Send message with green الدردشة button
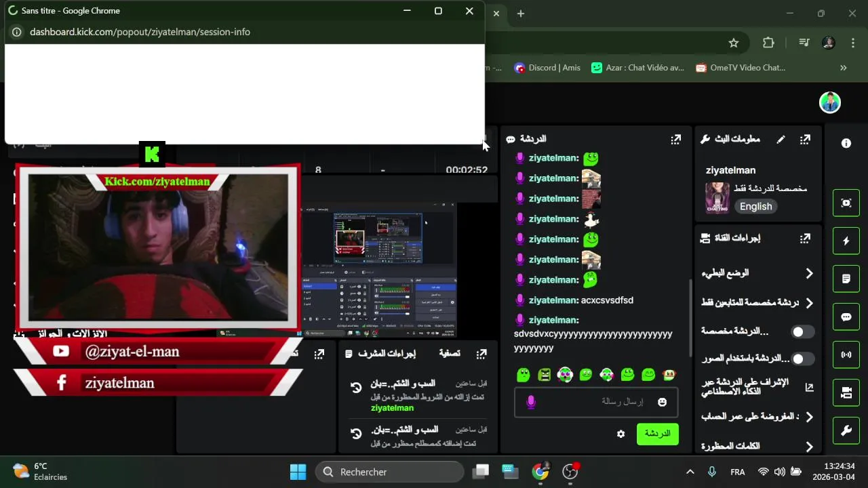The height and width of the screenshot is (488, 868). (x=657, y=434)
